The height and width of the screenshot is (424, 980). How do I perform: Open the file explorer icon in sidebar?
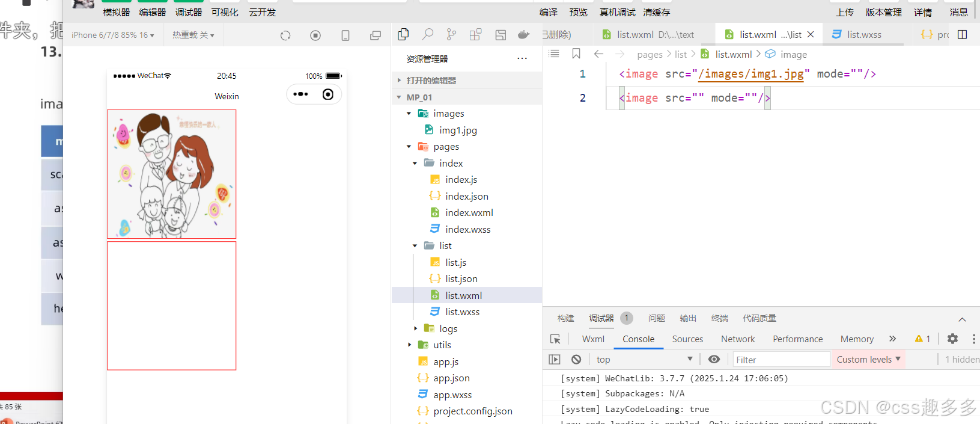click(x=403, y=35)
